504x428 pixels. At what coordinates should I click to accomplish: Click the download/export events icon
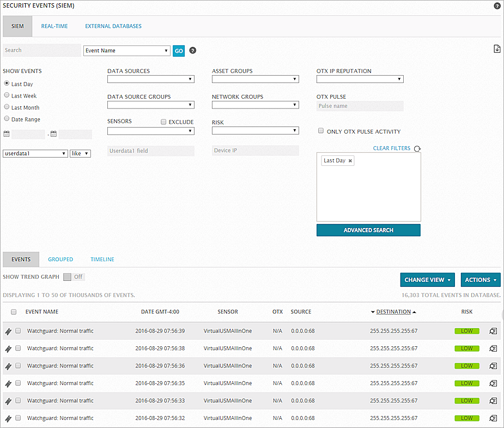point(496,49)
